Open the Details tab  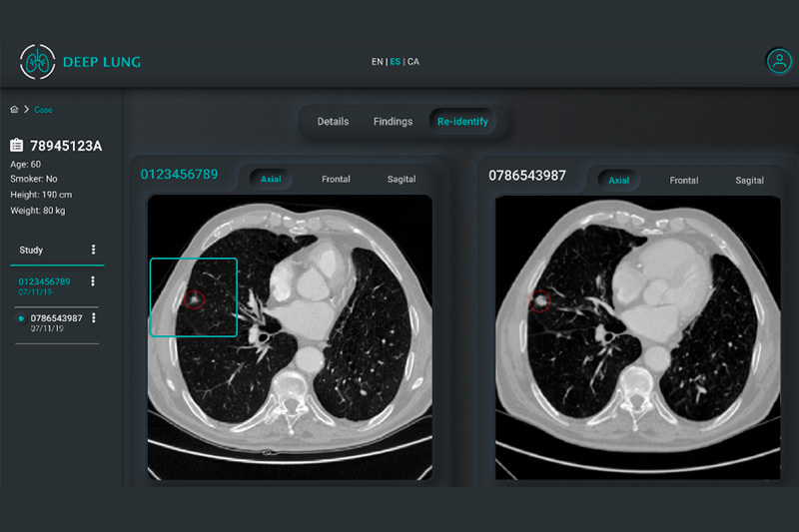333,122
